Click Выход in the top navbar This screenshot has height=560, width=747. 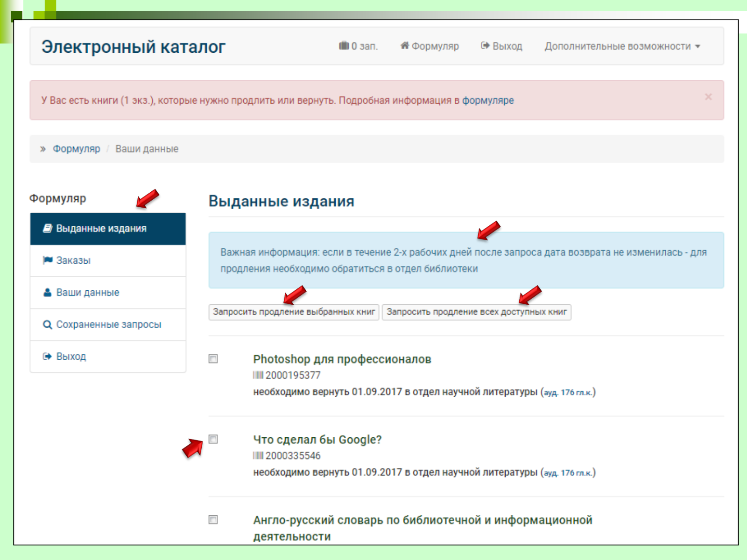click(501, 46)
